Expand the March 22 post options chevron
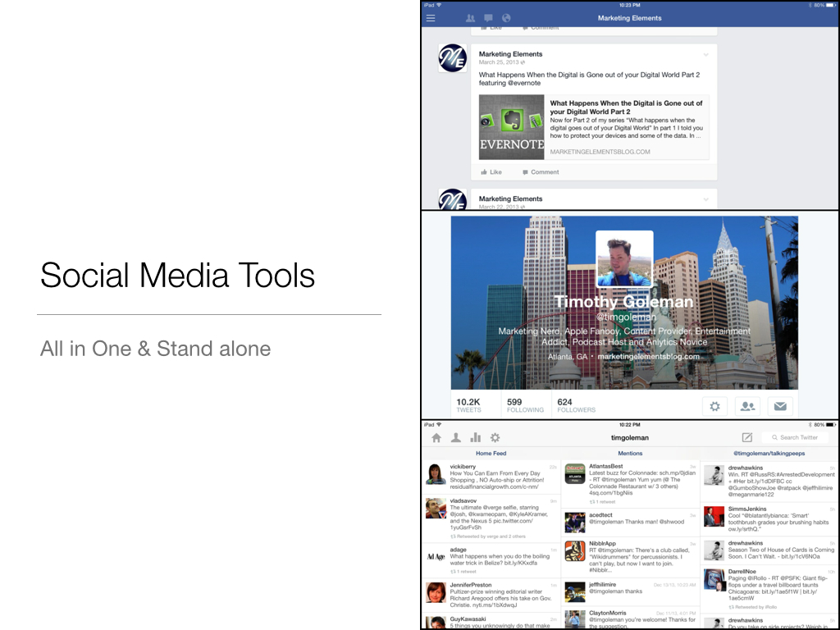 [x=705, y=199]
